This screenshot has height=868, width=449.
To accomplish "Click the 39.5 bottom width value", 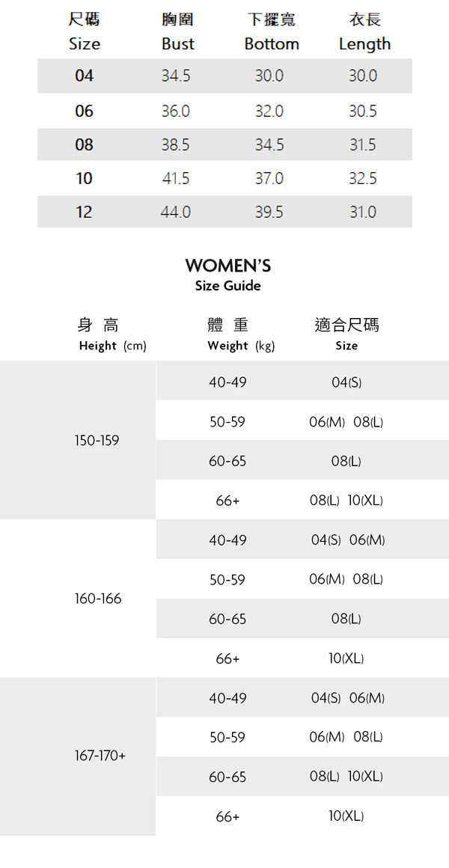I will coord(269,212).
